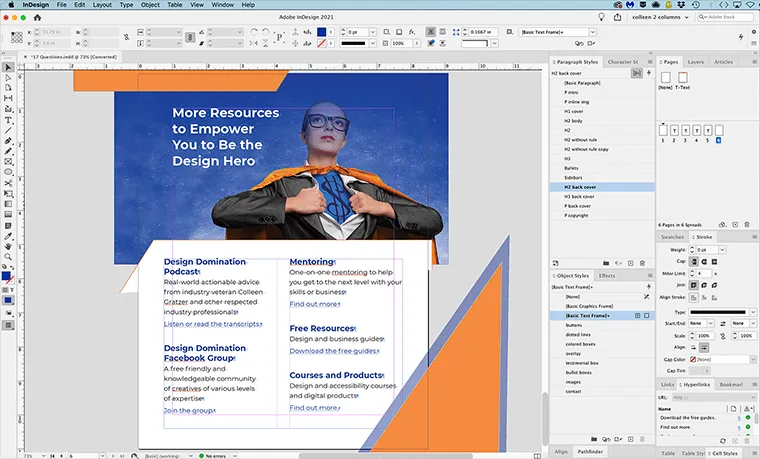This screenshot has height=459, width=760.
Task: Open Start arrowhead dropdown set to None
Action: click(711, 323)
